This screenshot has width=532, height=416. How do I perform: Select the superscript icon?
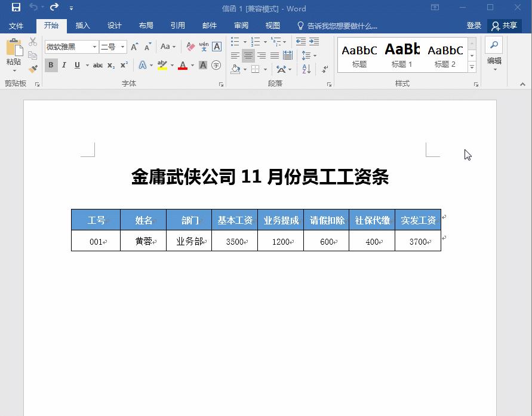[124, 65]
